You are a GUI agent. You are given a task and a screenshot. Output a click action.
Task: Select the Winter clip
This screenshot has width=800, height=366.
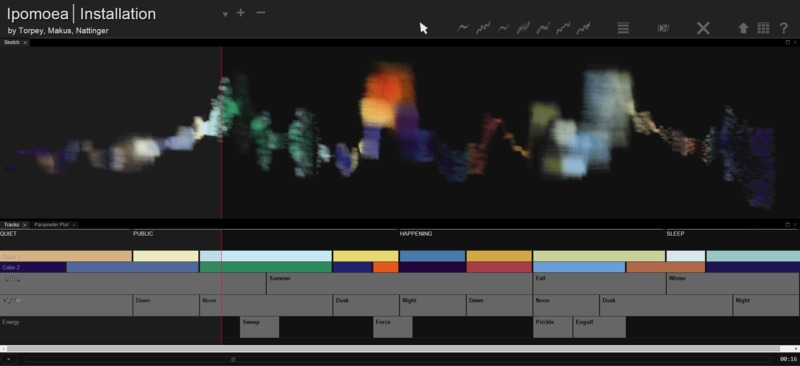coord(733,284)
